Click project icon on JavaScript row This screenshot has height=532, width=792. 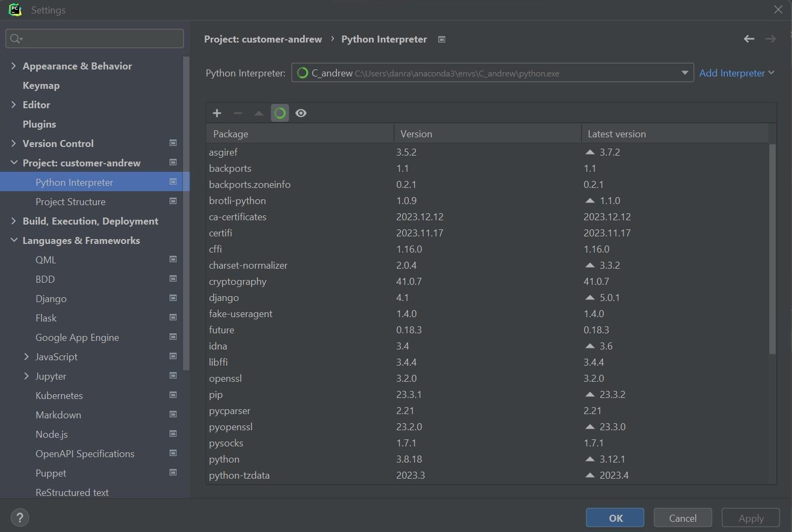tap(173, 356)
